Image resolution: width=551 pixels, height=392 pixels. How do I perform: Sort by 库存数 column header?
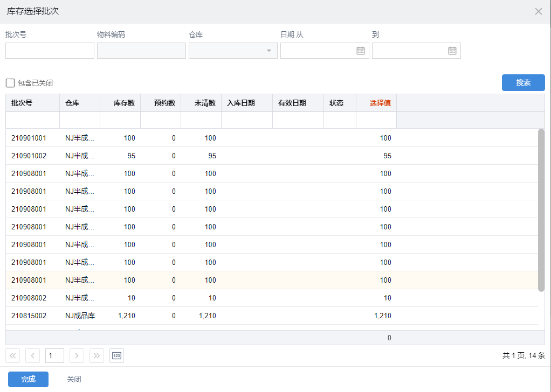(120, 103)
